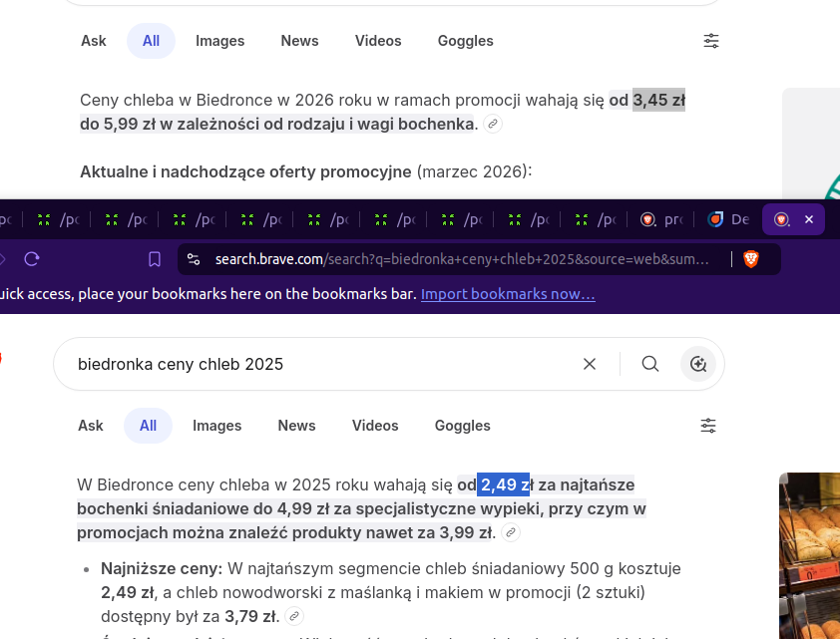Open the Videos tab under the 2025 search box
Image resolution: width=840 pixels, height=639 pixels.
tap(375, 426)
